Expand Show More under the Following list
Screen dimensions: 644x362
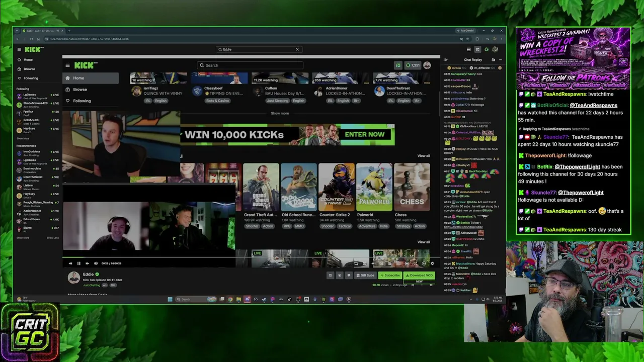(23, 138)
